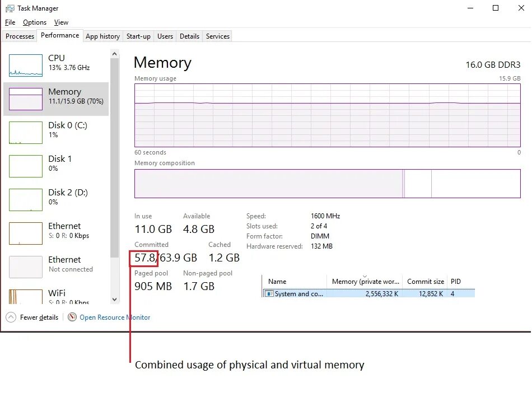Click the Task Manager title bar icon
Viewport: 532px width, 416px height.
10,8
